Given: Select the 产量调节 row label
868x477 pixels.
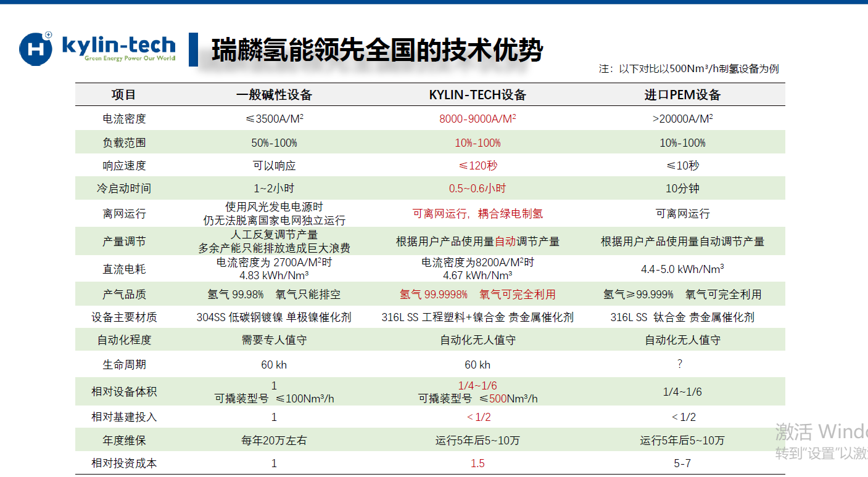Looking at the screenshot, I should [x=124, y=242].
